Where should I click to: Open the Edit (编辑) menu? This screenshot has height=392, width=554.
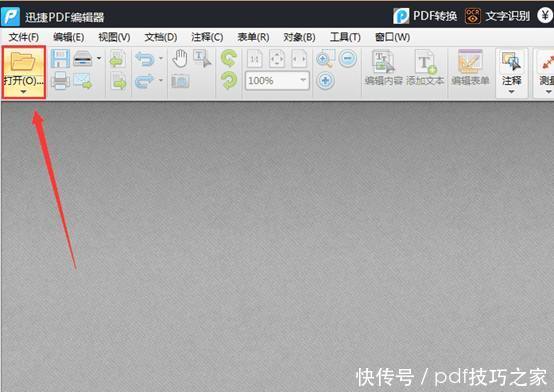[x=69, y=37]
